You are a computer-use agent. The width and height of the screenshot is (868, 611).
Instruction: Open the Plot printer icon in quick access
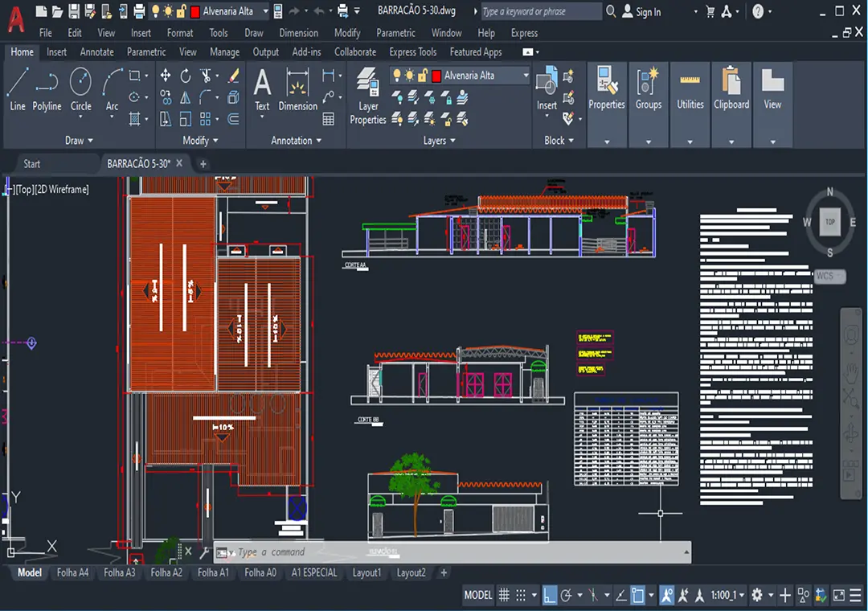point(138,11)
